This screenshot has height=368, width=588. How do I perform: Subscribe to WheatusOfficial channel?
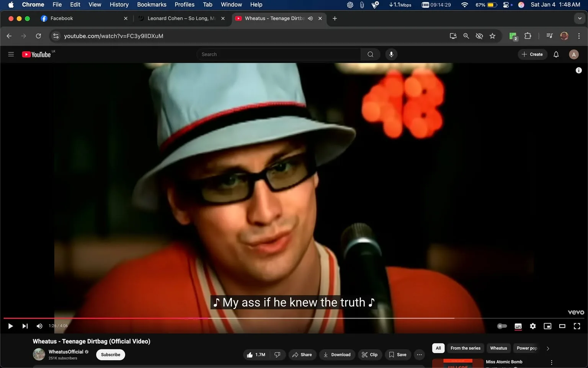[x=110, y=355]
